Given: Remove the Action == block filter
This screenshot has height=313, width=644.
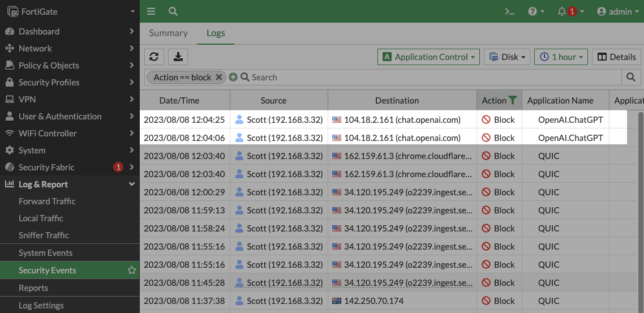Looking at the screenshot, I should tap(219, 77).
